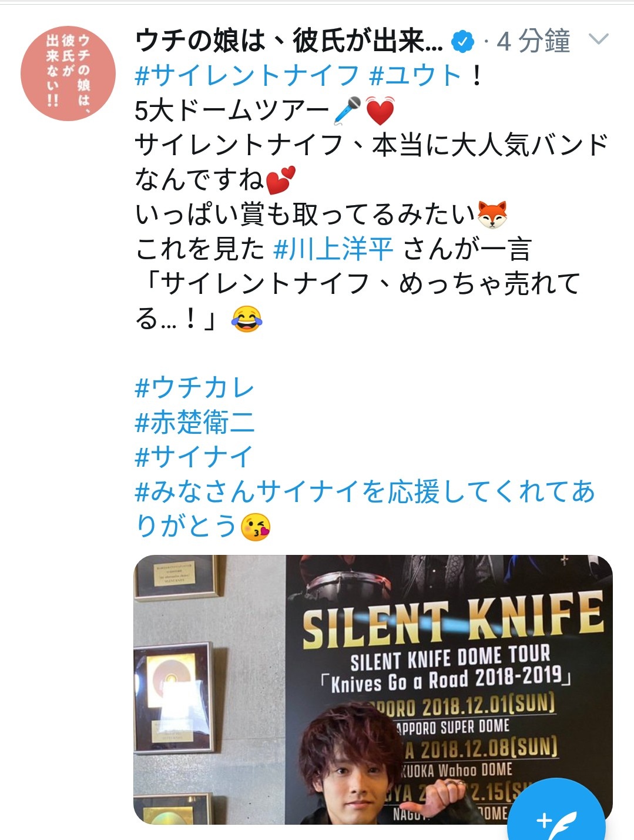Tap the fox emoji in the tweet
This screenshot has height=840, width=634.
(492, 215)
